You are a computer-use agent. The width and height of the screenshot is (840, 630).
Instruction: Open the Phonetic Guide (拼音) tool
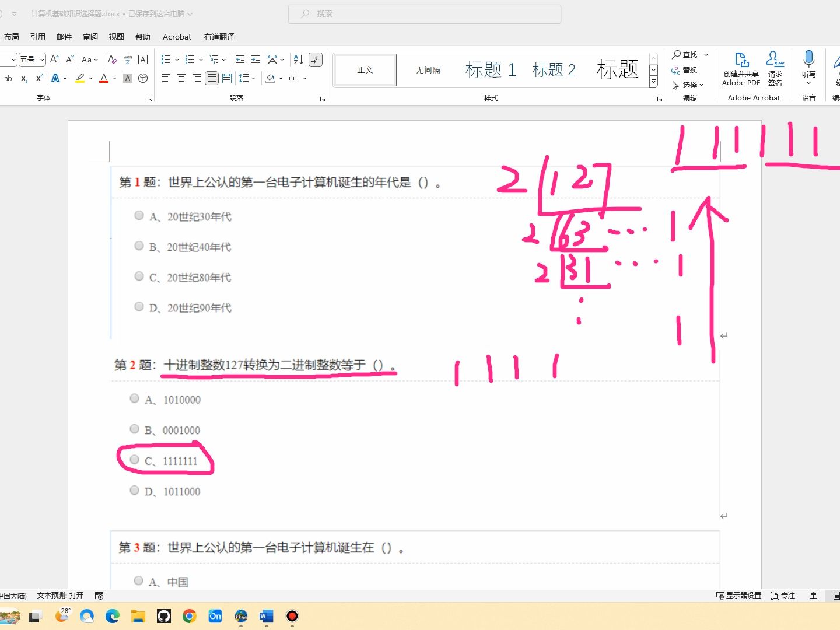pos(128,59)
